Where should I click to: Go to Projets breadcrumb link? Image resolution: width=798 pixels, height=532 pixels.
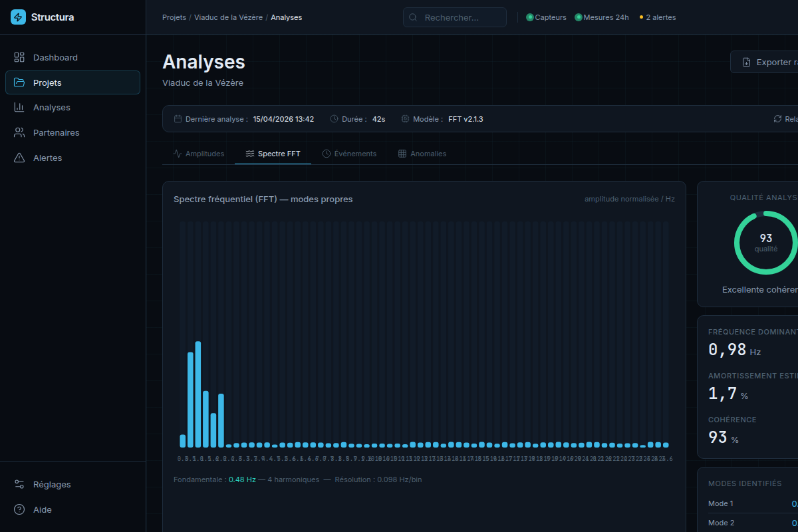click(x=174, y=17)
